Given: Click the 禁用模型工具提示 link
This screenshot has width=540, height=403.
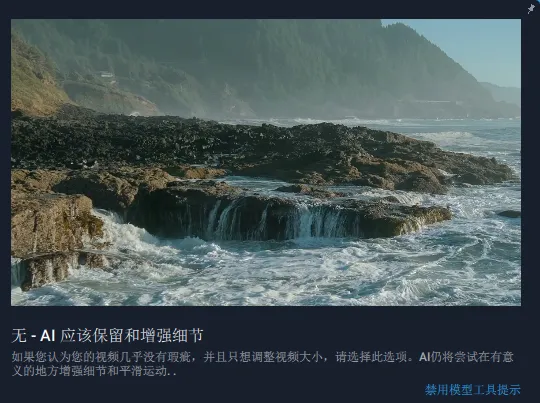Looking at the screenshot, I should coord(472,390).
